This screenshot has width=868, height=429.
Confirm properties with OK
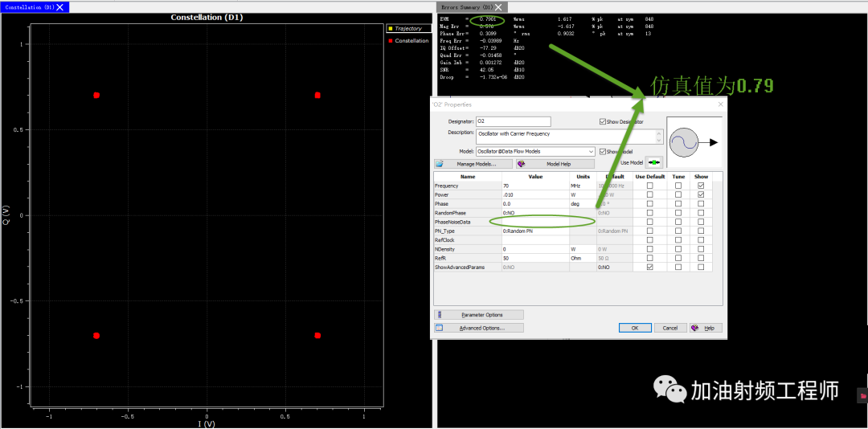634,328
